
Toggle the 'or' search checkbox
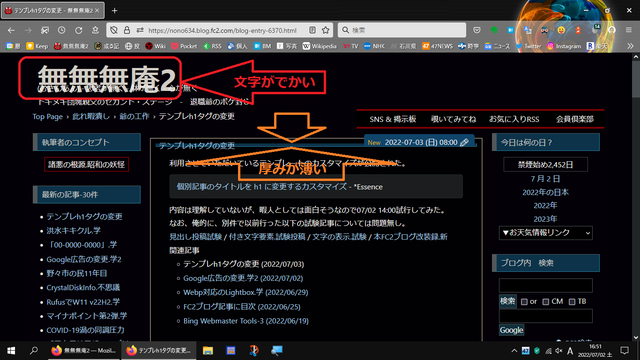click(524, 302)
